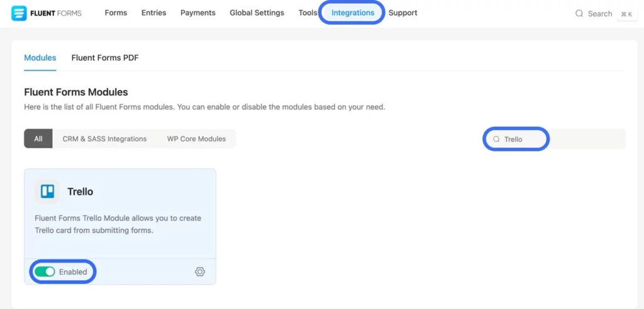
Task: Click magnifier icon in Trello search field
Action: pyautogui.click(x=496, y=139)
